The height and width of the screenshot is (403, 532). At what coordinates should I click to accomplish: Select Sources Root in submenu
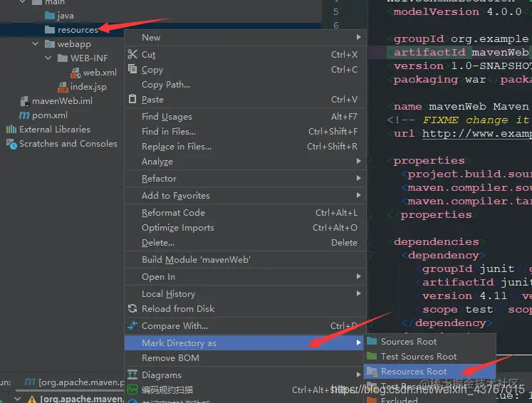[x=429, y=341]
